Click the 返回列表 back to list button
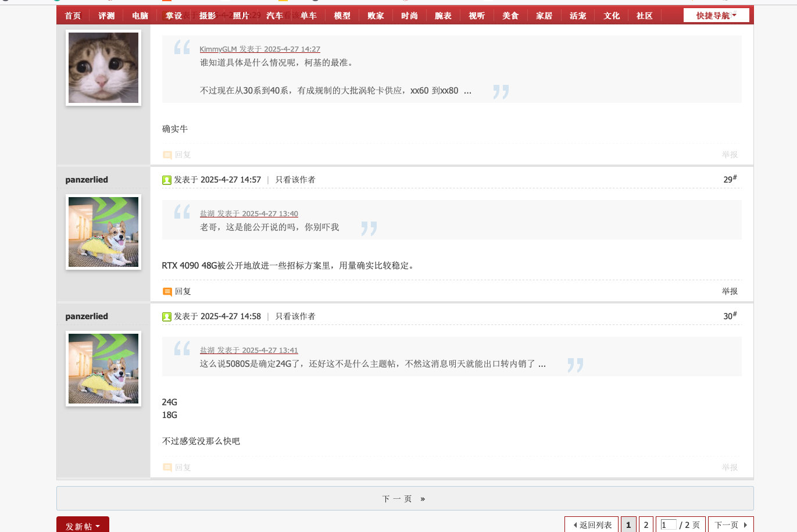797x532 pixels. [x=592, y=525]
